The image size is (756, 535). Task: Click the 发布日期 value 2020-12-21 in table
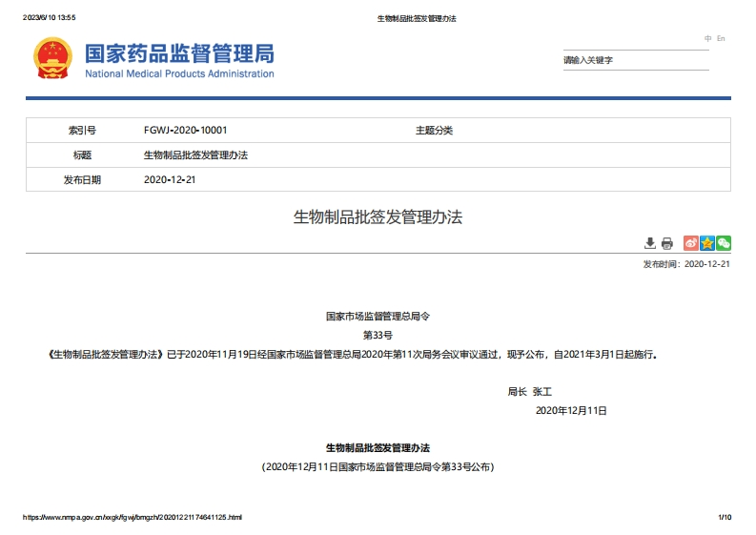[x=170, y=179]
